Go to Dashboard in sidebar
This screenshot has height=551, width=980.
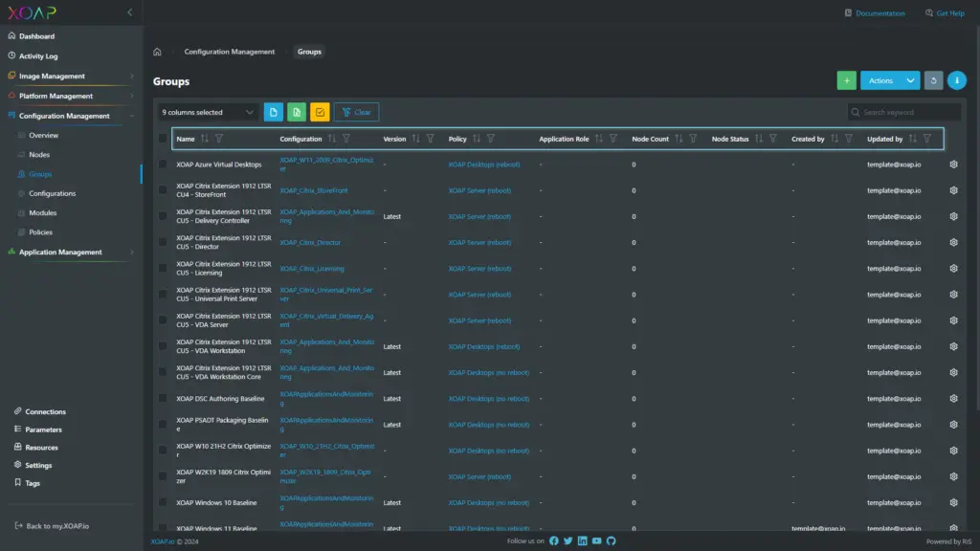pos(37,36)
